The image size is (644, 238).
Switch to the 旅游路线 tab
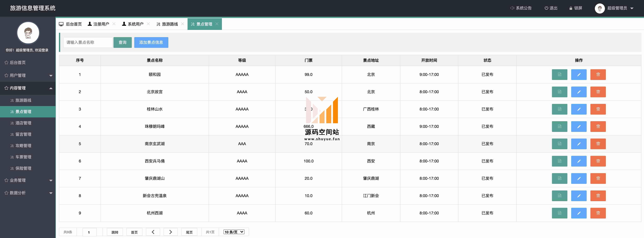167,24
